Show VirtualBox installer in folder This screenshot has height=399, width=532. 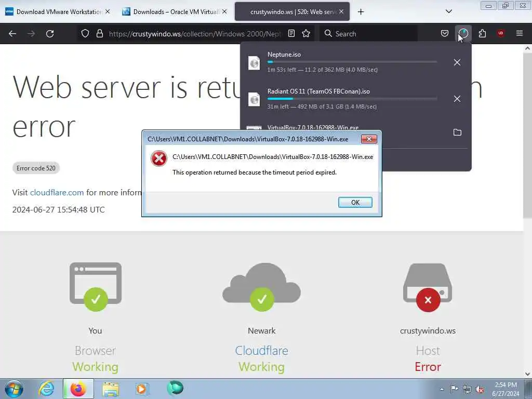click(457, 132)
